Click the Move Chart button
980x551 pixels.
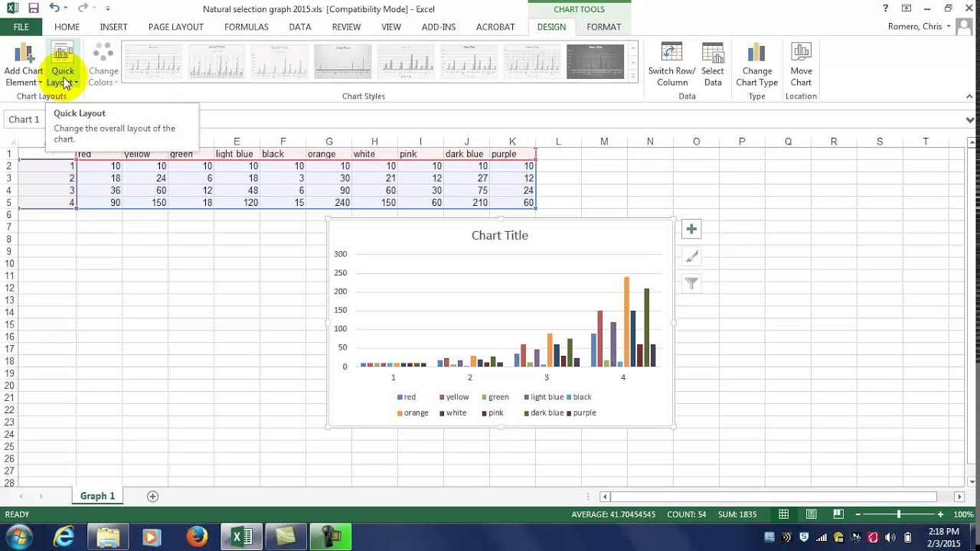[x=801, y=65]
